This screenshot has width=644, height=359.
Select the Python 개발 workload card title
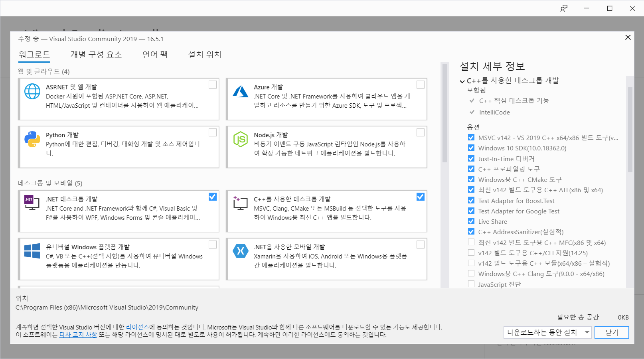click(x=62, y=135)
